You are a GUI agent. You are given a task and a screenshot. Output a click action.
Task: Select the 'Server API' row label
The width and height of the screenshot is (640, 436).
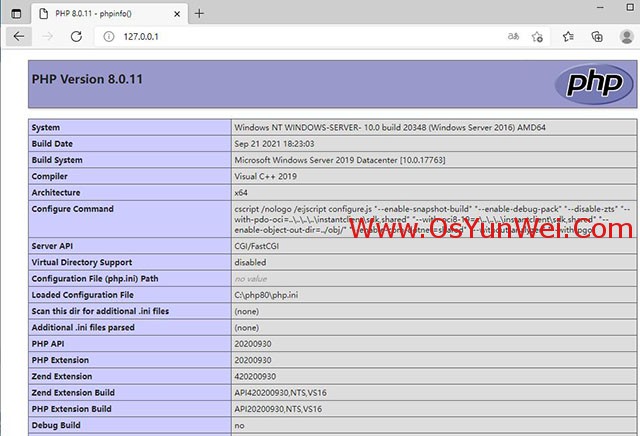pos(52,246)
